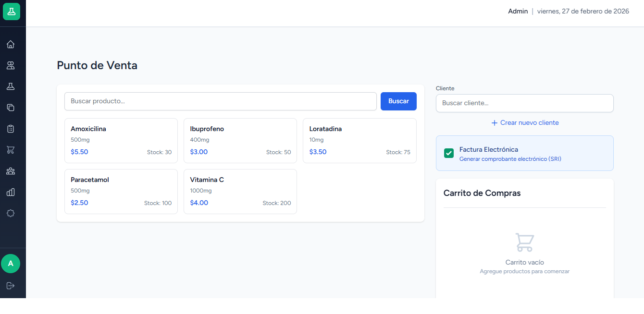644x314 pixels.
Task: Click the '$2.50' price on Paracetamol
Action: (x=79, y=203)
